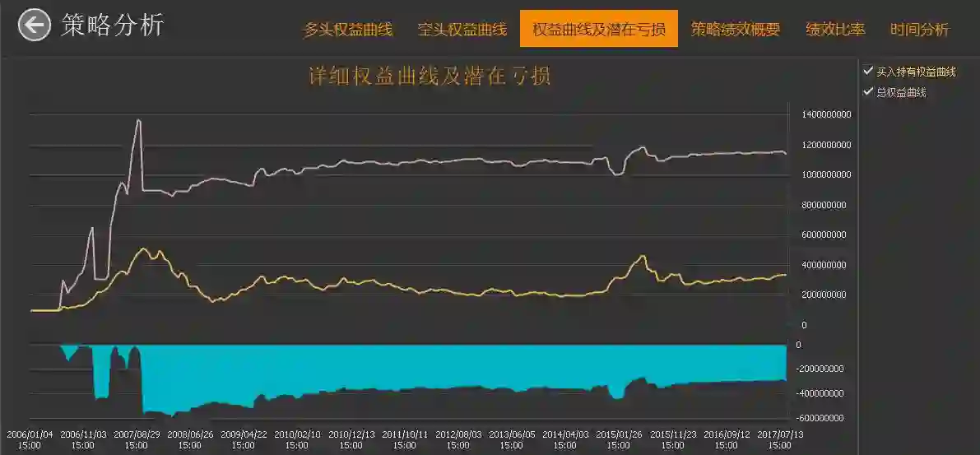Image resolution: width=980 pixels, height=455 pixels.
Task: Click the 总权益曲线 legend label text
Action: pos(901,92)
